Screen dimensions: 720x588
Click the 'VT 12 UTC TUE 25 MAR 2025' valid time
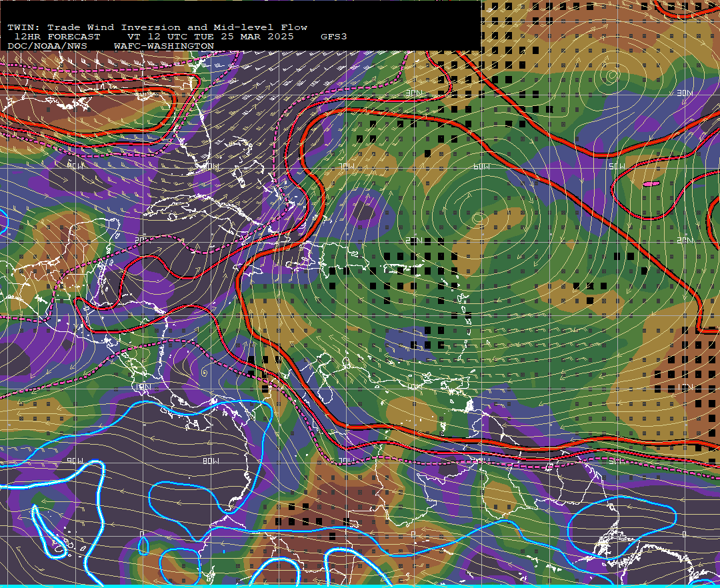click(210, 37)
